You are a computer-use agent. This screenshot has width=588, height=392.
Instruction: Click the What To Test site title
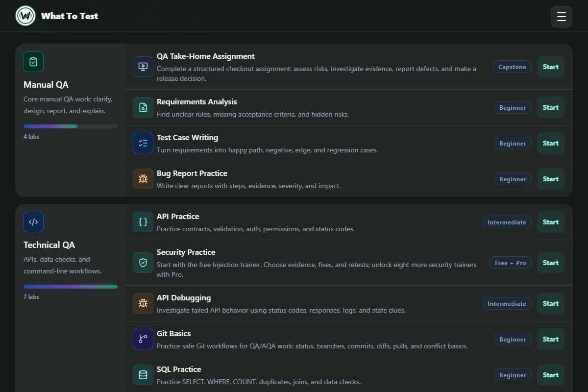coord(70,16)
